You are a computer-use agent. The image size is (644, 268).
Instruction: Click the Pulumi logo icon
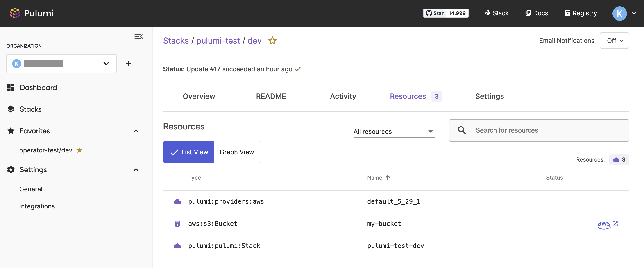(x=15, y=13)
